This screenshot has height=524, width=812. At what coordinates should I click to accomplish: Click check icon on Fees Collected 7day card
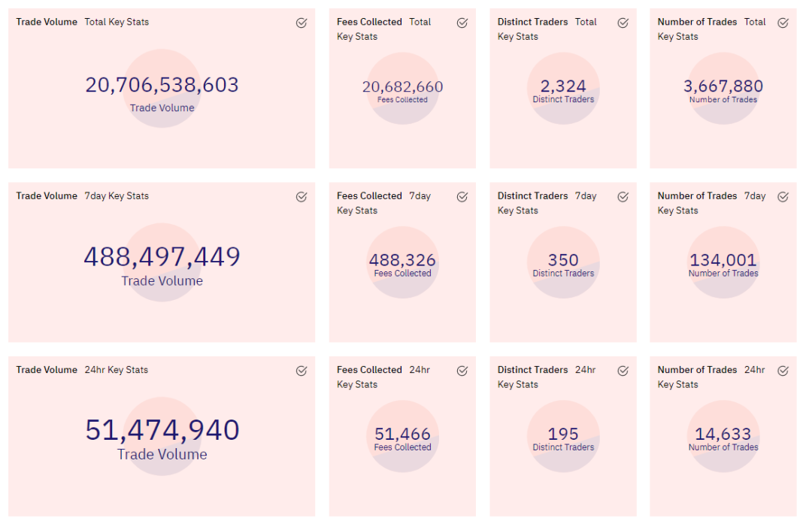462,197
